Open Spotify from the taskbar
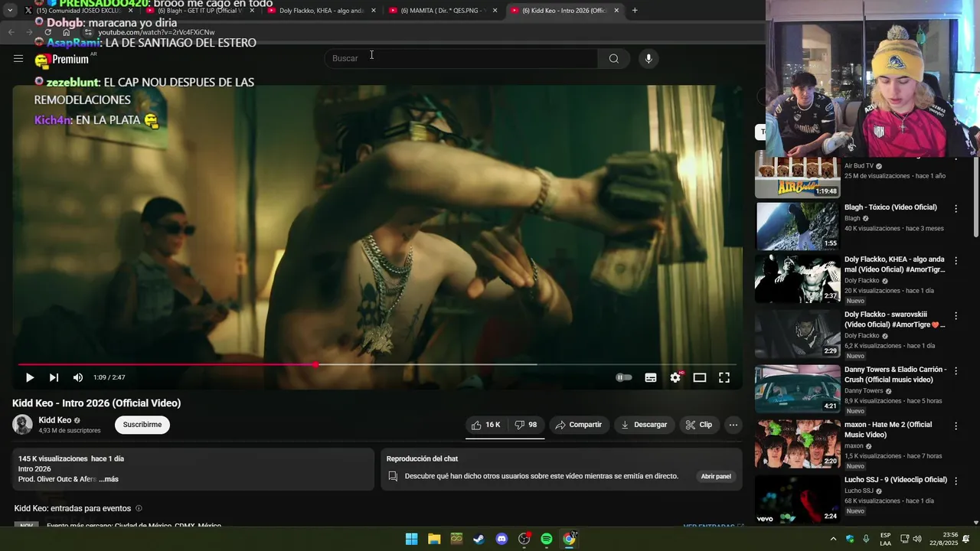This screenshot has height=551, width=980. pos(547,539)
